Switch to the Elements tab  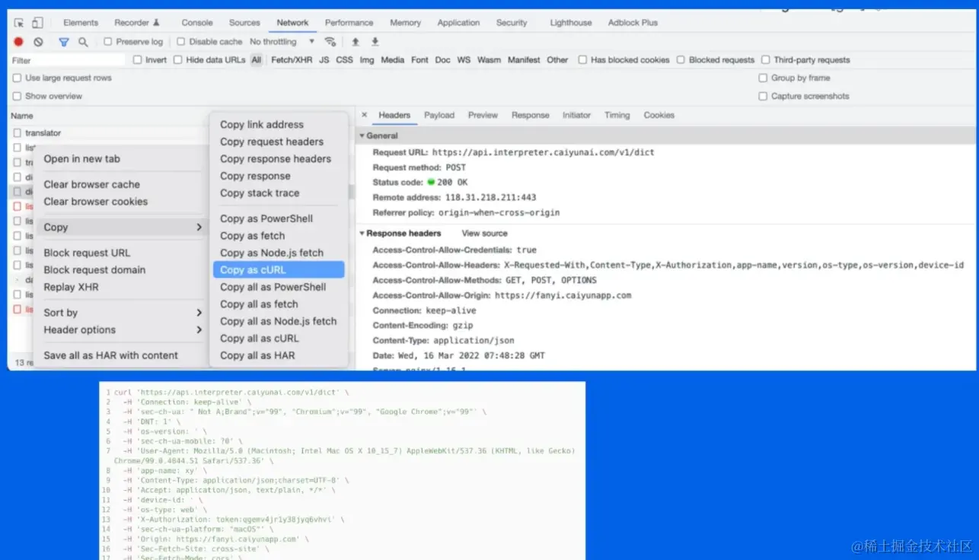(81, 23)
